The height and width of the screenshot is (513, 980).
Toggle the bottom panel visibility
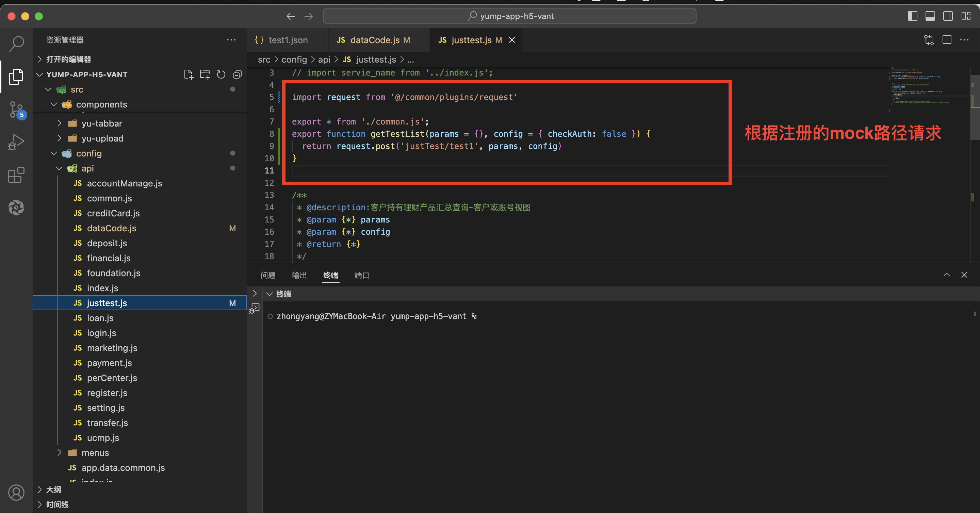tap(930, 16)
